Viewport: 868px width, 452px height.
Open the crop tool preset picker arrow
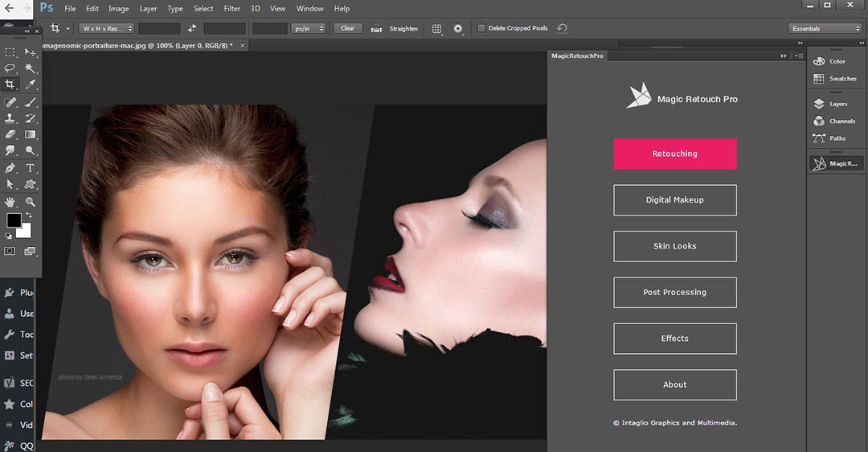point(68,28)
